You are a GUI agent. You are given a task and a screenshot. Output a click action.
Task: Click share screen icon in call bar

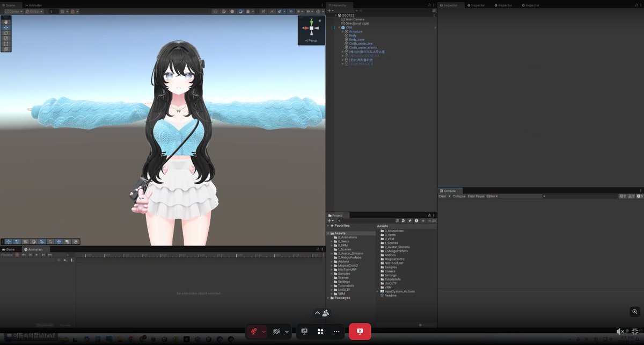304,332
